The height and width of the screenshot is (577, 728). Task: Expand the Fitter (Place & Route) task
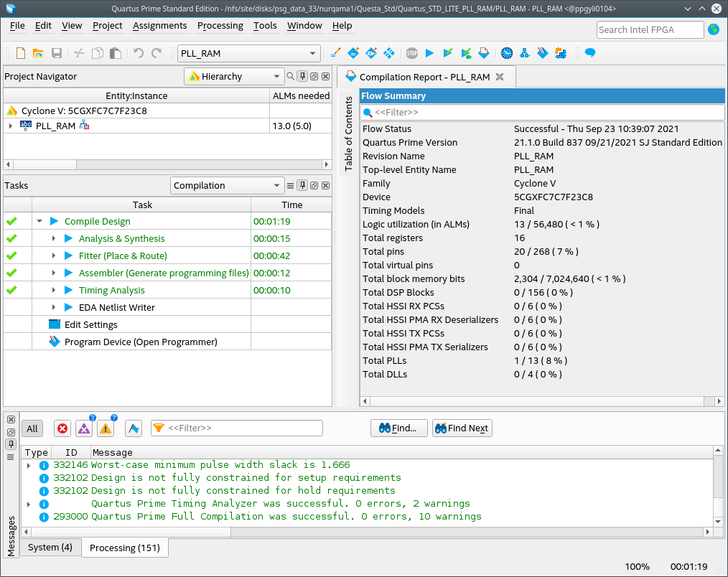pos(54,255)
